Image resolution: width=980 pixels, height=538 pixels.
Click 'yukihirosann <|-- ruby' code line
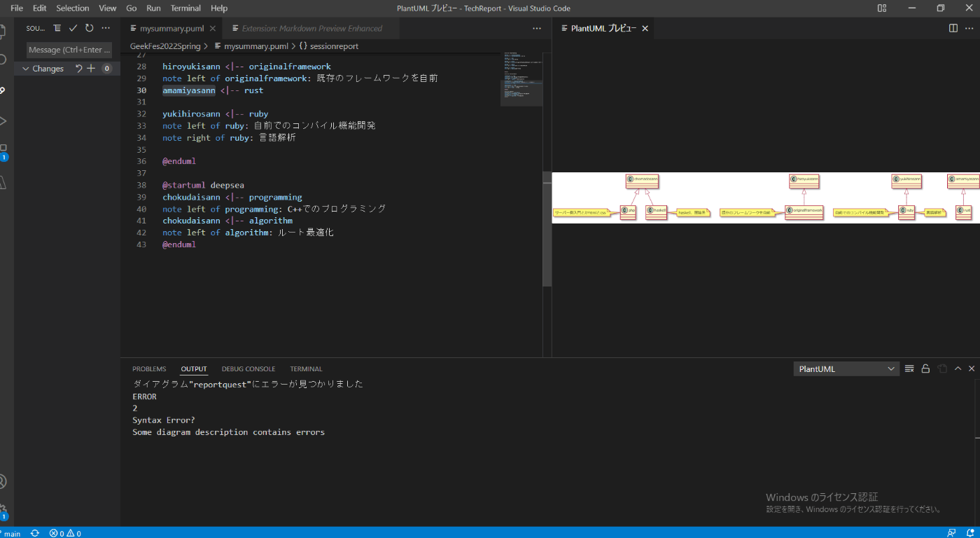click(216, 114)
